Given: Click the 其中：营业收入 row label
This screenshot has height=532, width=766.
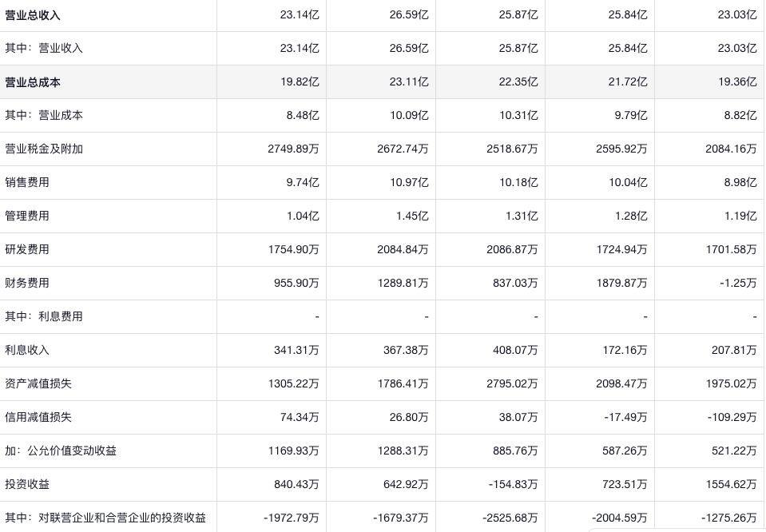Looking at the screenshot, I should pos(44,49).
